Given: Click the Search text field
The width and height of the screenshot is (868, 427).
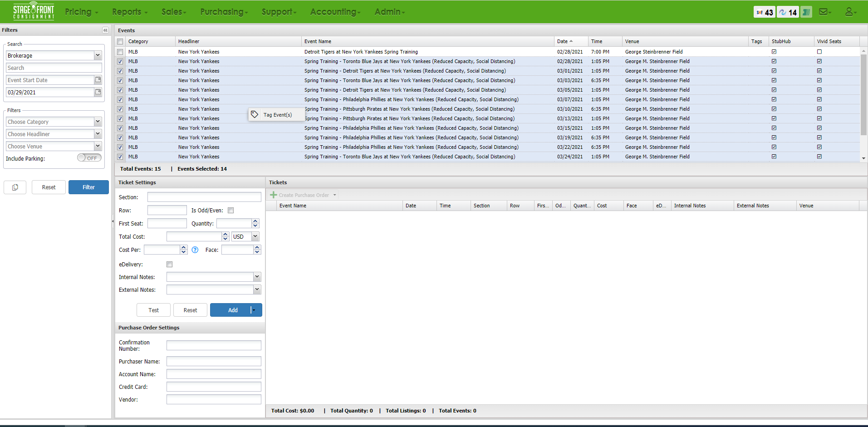Looking at the screenshot, I should (54, 68).
